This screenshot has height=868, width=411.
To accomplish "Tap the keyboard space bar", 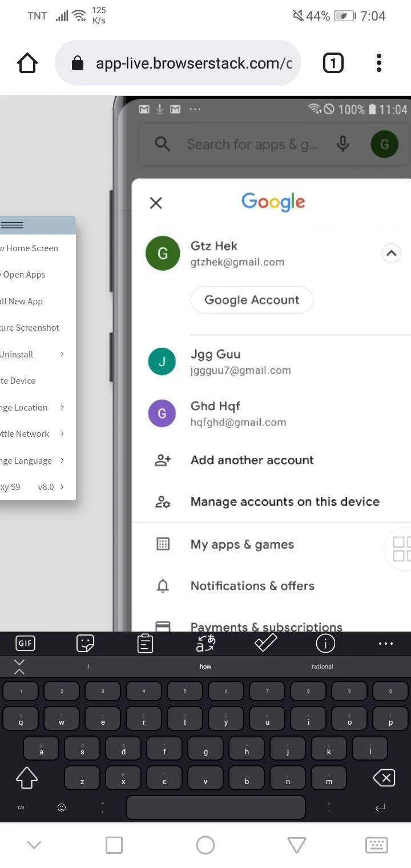I will [x=216, y=807].
